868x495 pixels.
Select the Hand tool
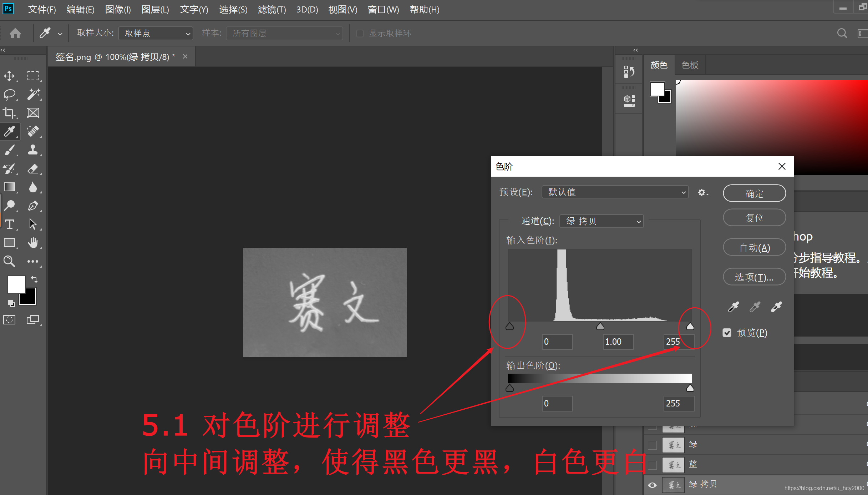[x=33, y=243]
